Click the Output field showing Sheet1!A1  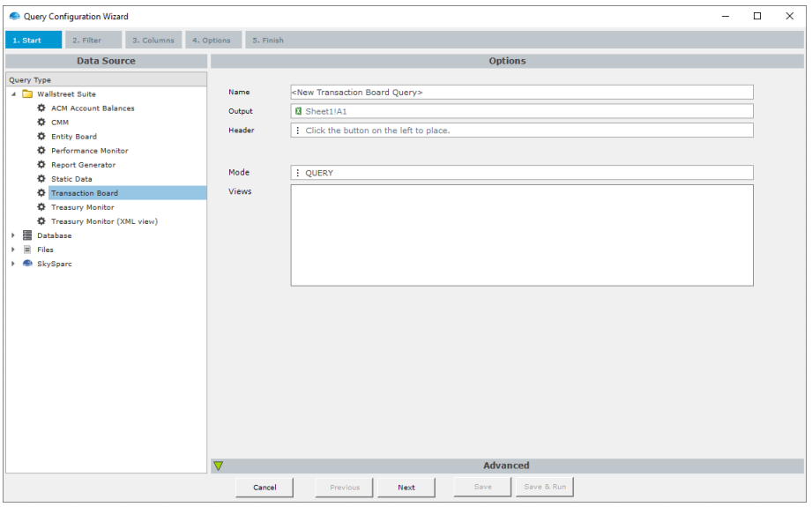(522, 111)
